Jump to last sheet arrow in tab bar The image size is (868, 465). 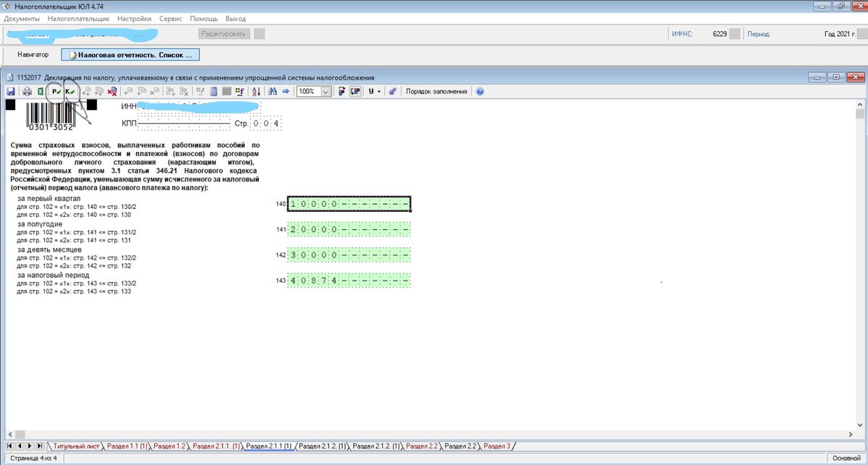tap(40, 445)
